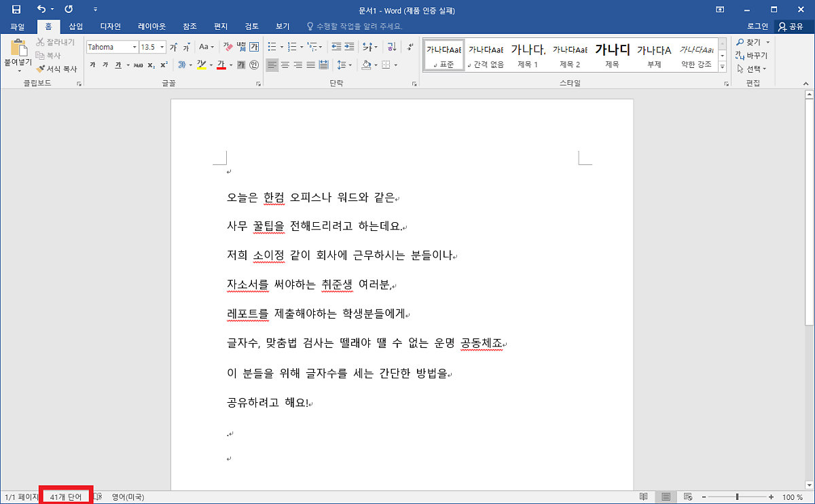
Task: Click the paragraph shading paint bucket icon
Action: click(366, 65)
